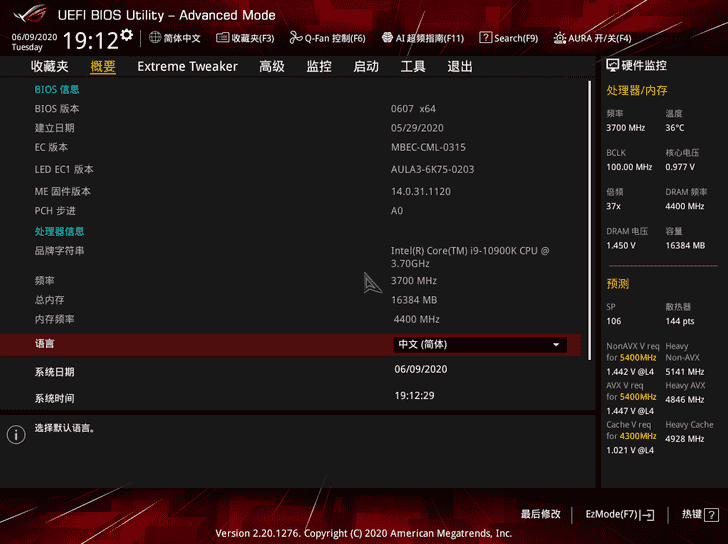Click the 热键 question mark icon
Viewport: 728px width, 544px height.
[x=711, y=514]
